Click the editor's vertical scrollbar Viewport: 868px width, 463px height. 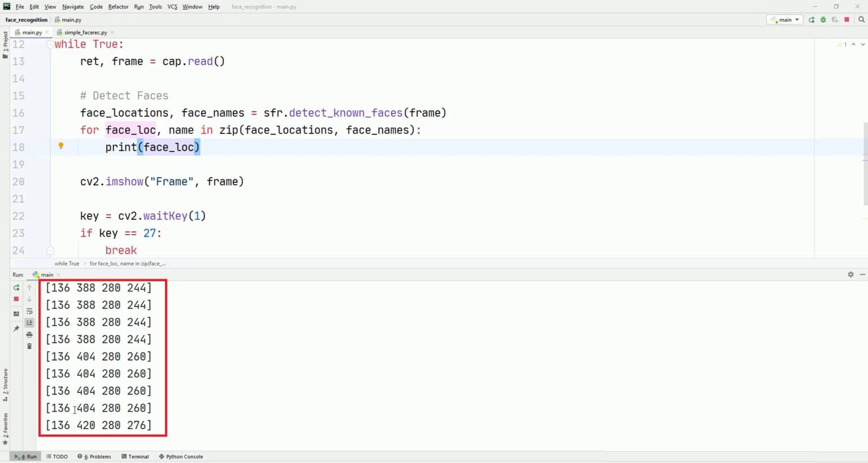pos(865,164)
